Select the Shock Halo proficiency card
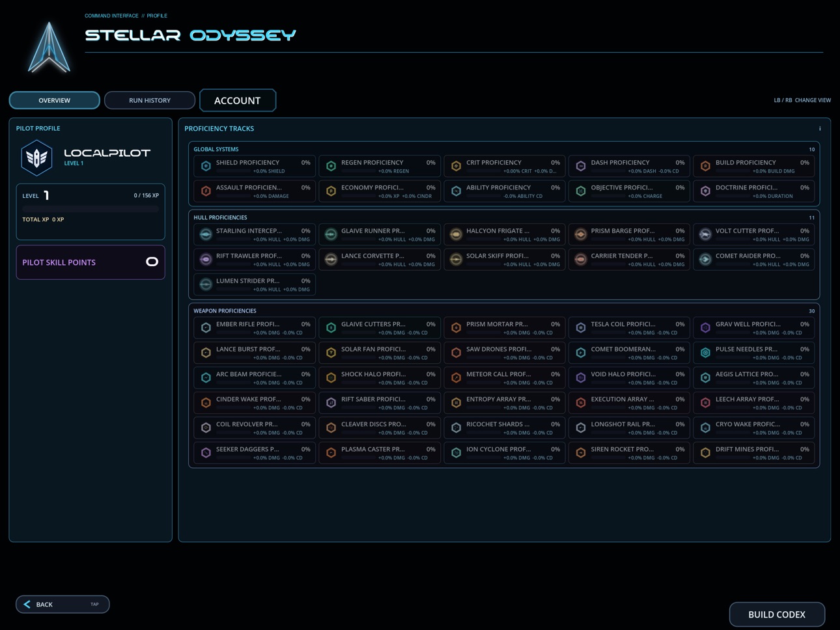This screenshot has width=840, height=630. click(380, 377)
